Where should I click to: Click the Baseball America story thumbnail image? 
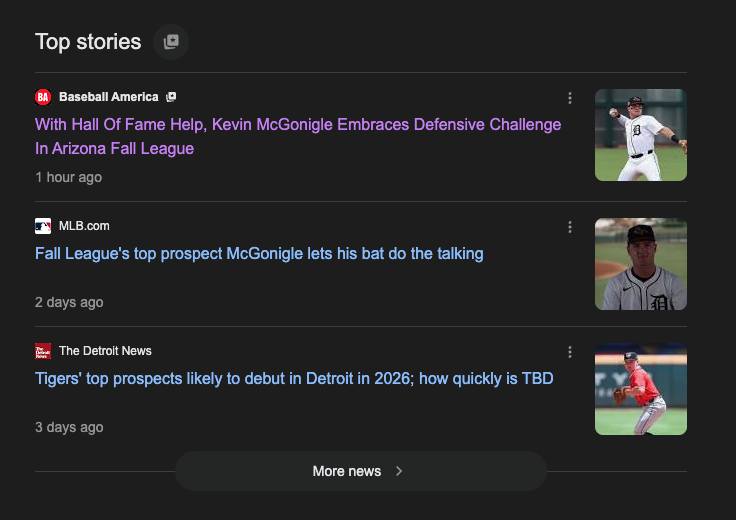(641, 135)
